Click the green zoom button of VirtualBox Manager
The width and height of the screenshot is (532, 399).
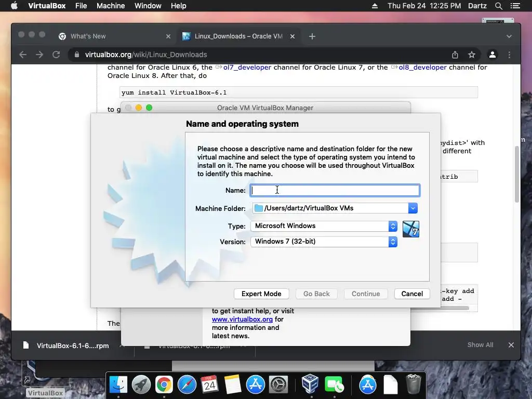(x=149, y=108)
